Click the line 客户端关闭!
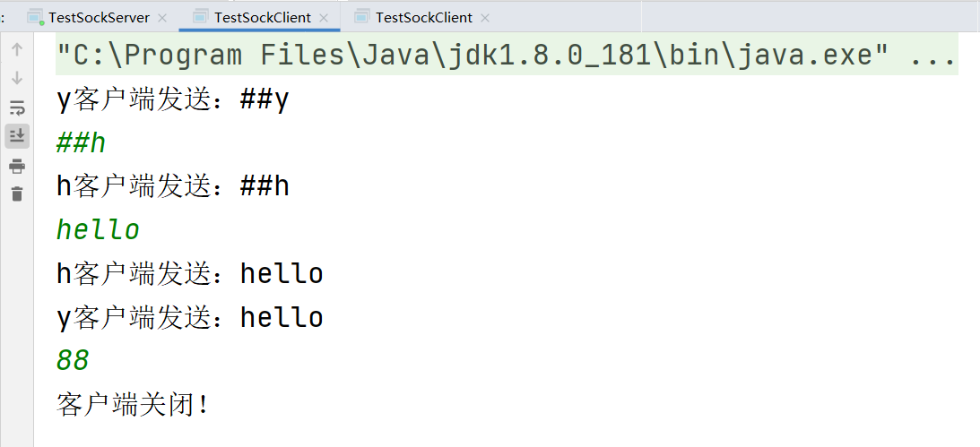The width and height of the screenshot is (980, 447). [x=134, y=405]
